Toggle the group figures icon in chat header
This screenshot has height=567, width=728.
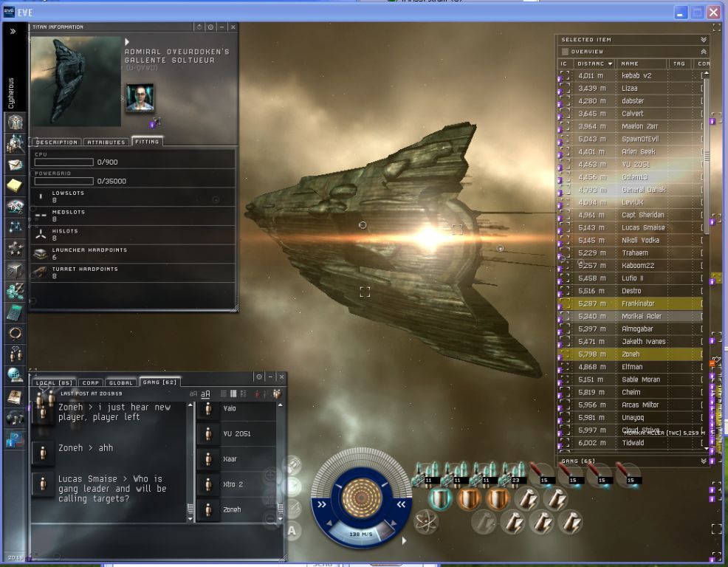point(277,394)
